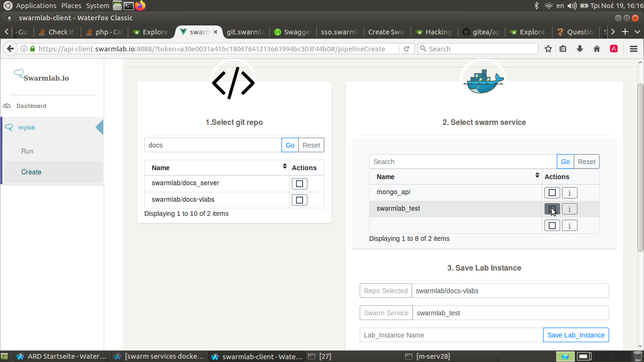Click the browser Search box
Viewport: 644px width, 362px height.
click(478, 49)
